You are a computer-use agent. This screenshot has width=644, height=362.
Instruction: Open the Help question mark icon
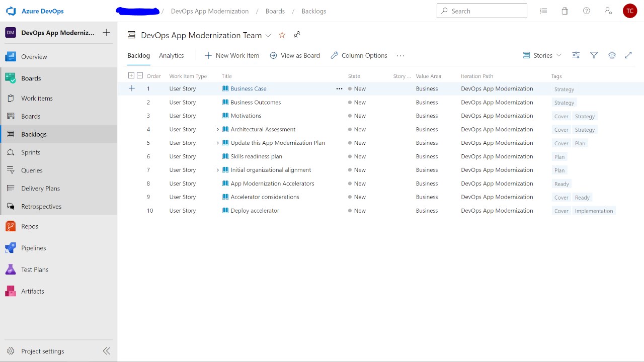(587, 11)
